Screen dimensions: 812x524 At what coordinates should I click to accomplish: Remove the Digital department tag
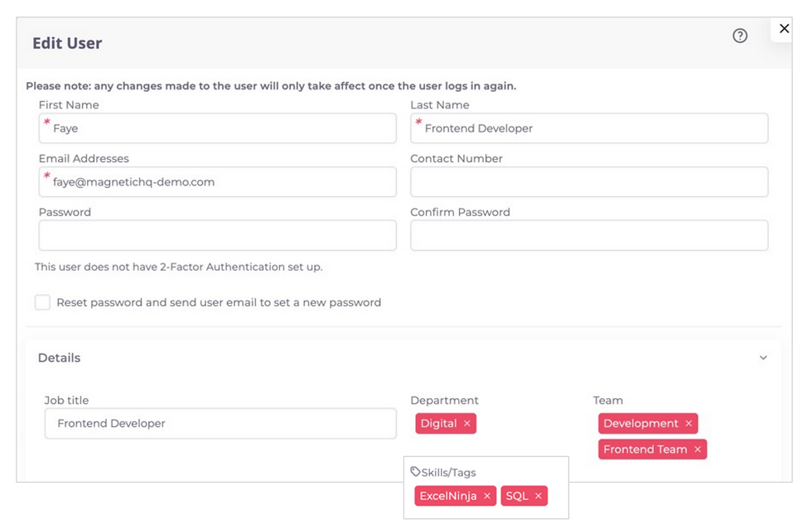pyautogui.click(x=466, y=423)
